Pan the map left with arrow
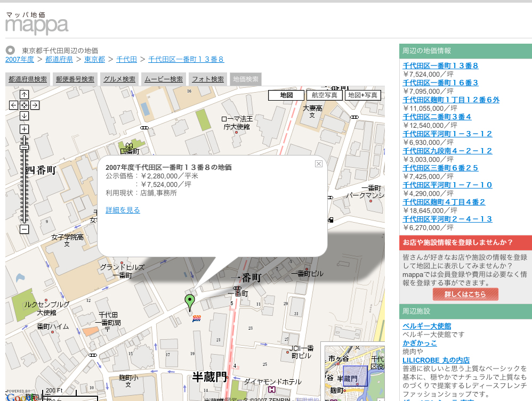Viewport: 532px width, 401px height. (x=14, y=105)
